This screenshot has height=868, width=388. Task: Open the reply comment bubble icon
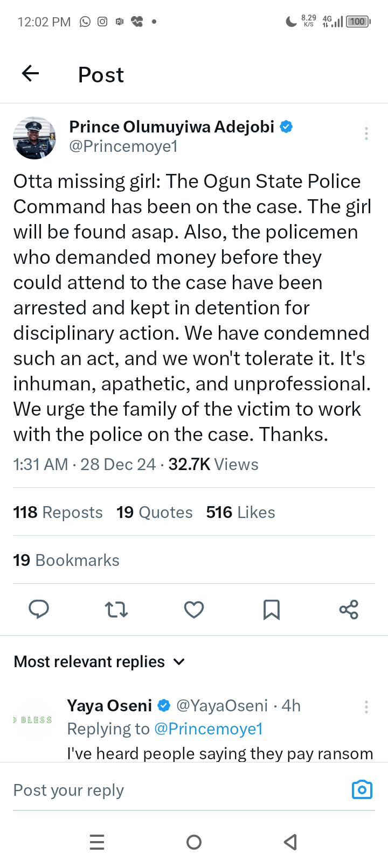coord(39,609)
